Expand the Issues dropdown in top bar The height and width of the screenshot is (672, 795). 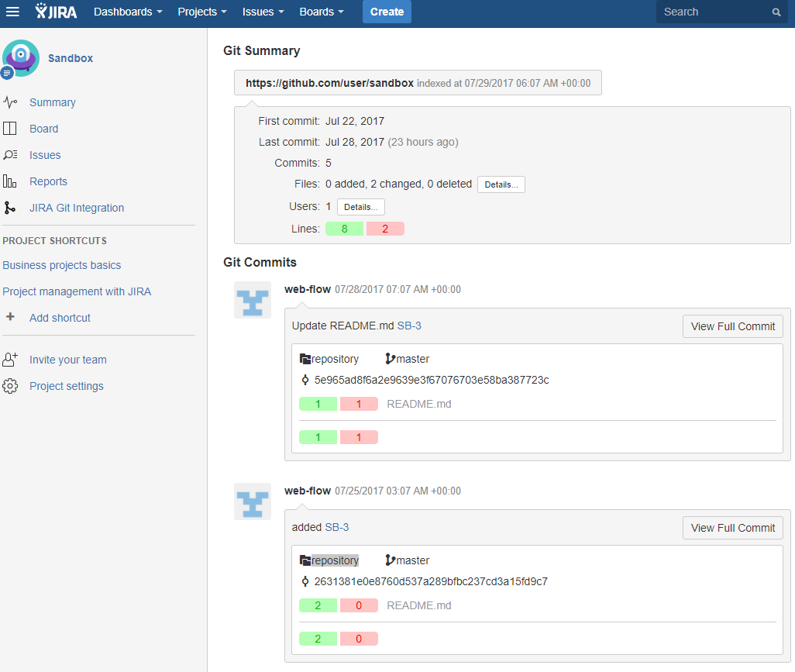point(263,12)
